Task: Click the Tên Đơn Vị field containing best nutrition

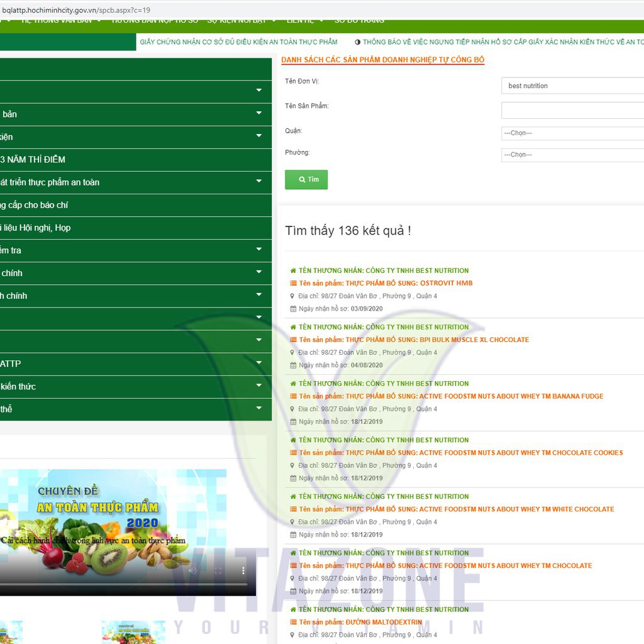Action: (x=572, y=86)
